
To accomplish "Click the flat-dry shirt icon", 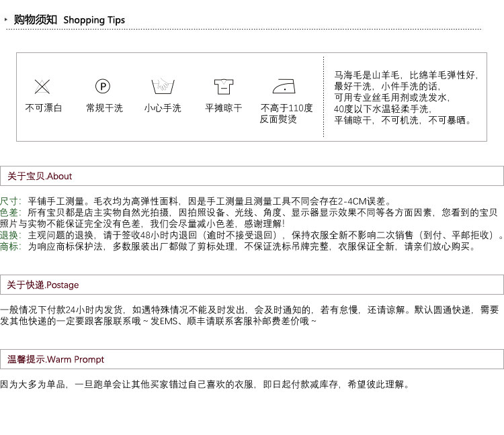I will 223,86.
